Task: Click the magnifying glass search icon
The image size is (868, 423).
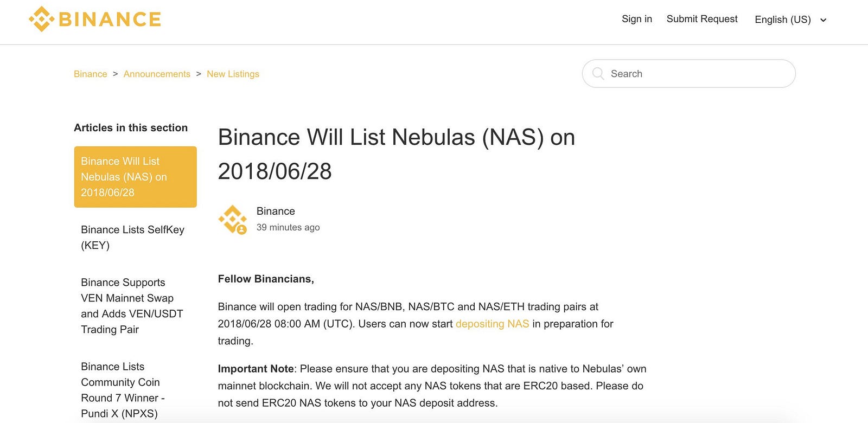Action: tap(598, 74)
